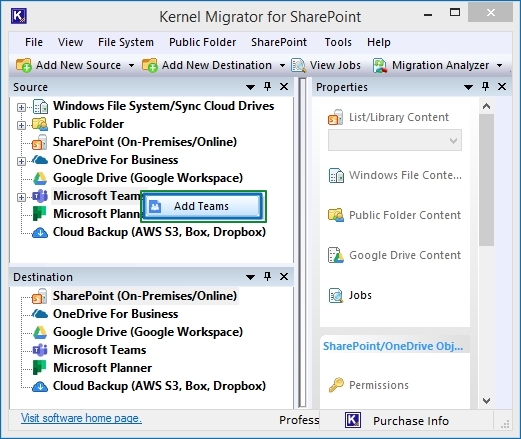Click SharePoint icon in Destination tree

[x=40, y=296]
